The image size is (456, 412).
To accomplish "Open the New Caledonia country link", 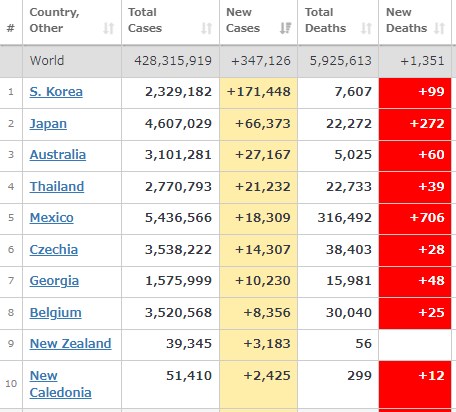I will [x=60, y=384].
